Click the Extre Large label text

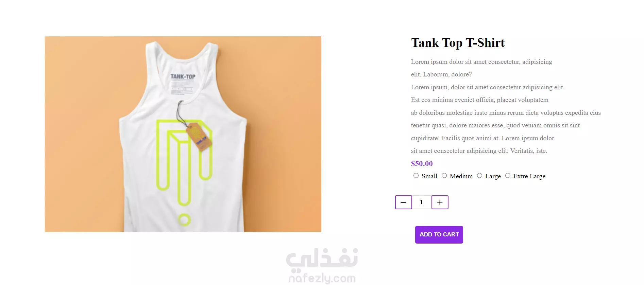(x=529, y=176)
